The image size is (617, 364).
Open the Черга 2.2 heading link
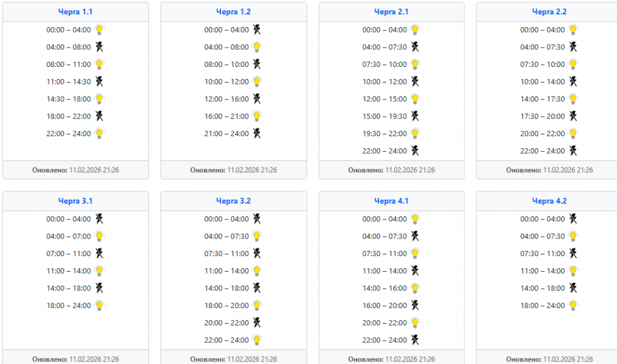coord(549,12)
